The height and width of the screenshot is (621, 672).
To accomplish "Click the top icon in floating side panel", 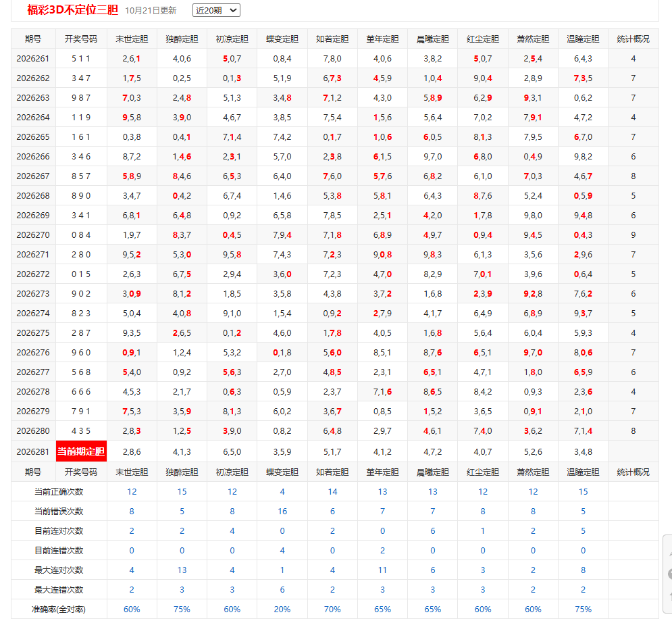I will tap(670, 553).
